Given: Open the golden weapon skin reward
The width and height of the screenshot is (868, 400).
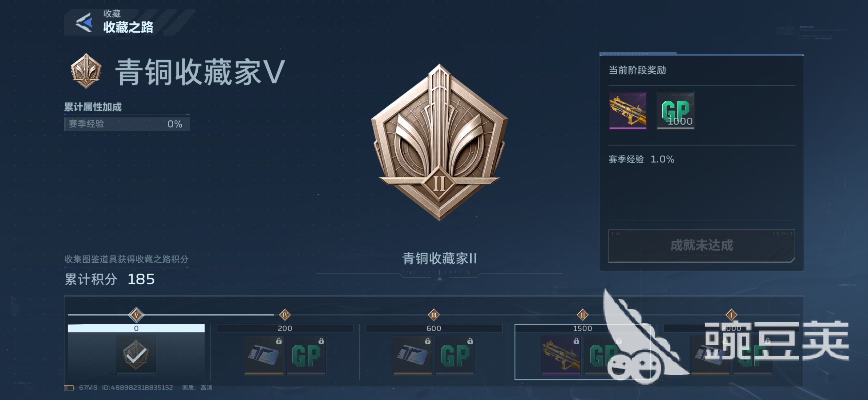Looking at the screenshot, I should [628, 111].
